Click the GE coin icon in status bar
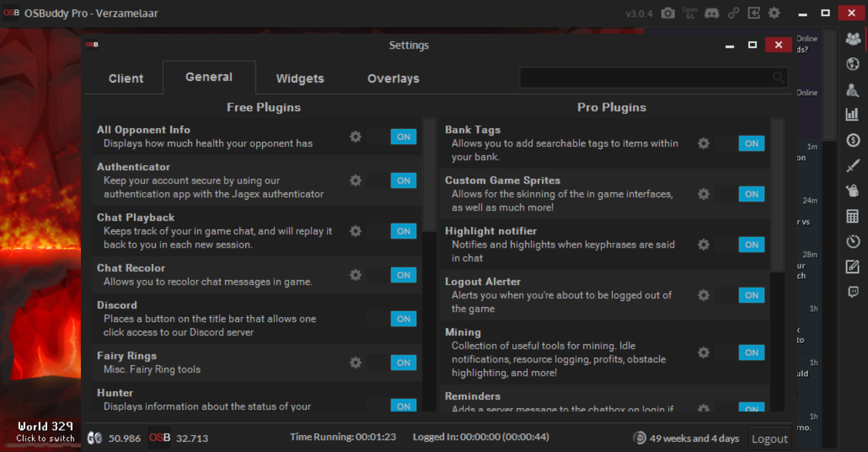The width and height of the screenshot is (868, 452). point(95,439)
